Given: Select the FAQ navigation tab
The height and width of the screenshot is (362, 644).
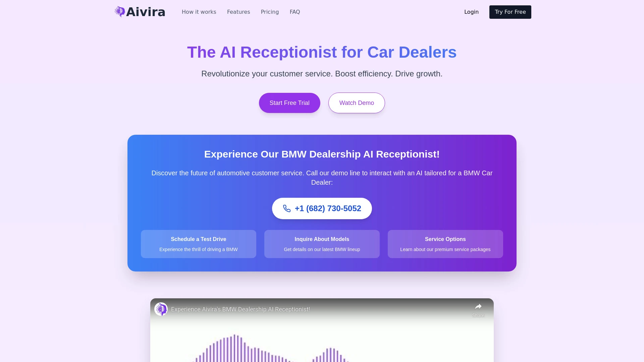Looking at the screenshot, I should [294, 12].
